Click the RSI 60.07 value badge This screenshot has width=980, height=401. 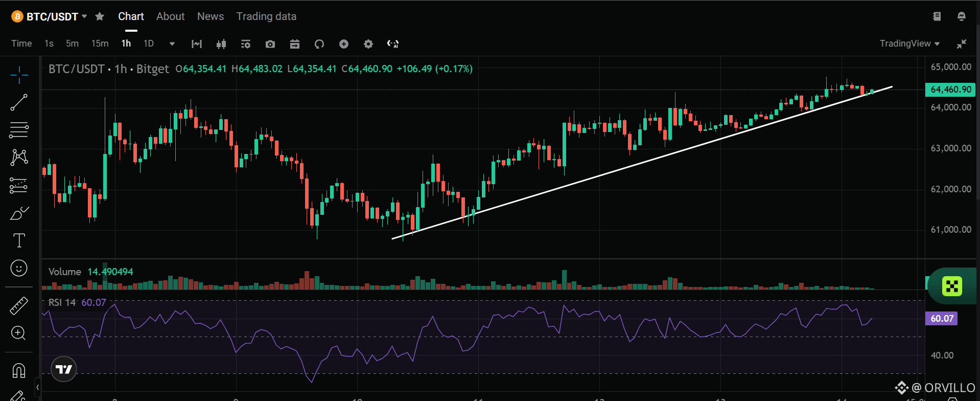(942, 319)
